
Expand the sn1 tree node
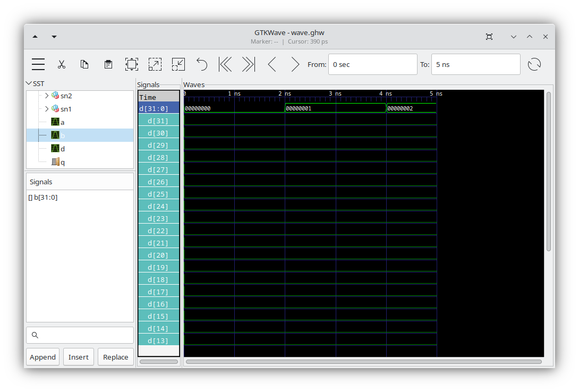(46, 109)
